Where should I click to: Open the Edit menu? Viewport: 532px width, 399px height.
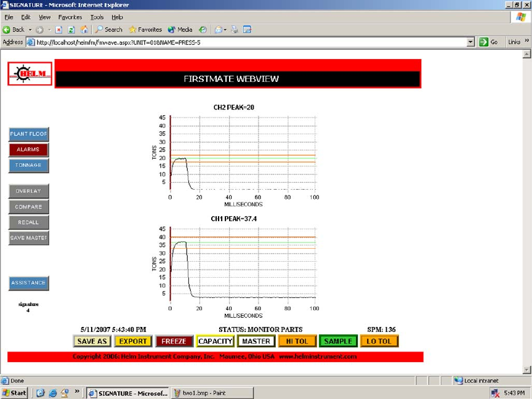click(x=26, y=17)
